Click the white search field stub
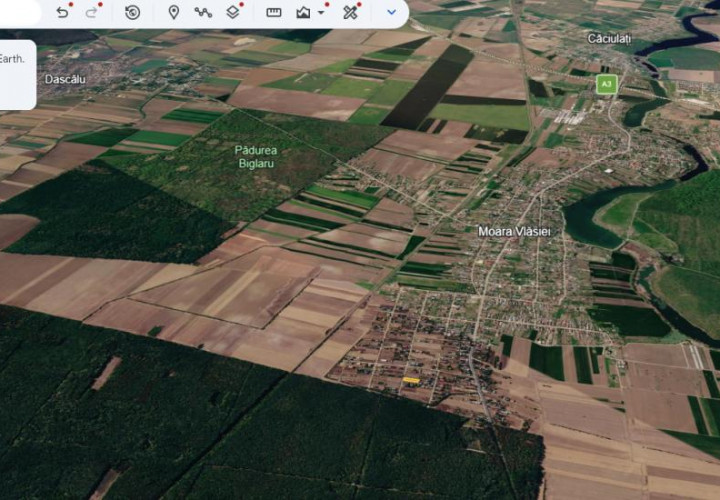 (x=20, y=14)
